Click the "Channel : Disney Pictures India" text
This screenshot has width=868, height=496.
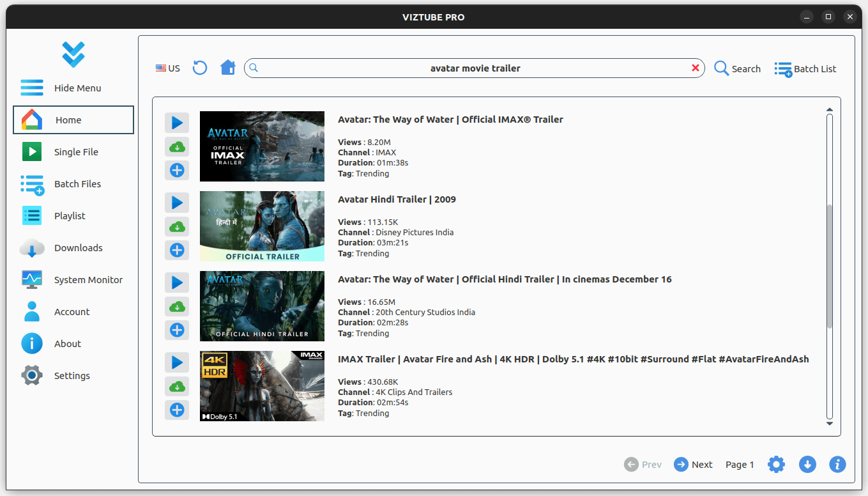[x=395, y=233]
